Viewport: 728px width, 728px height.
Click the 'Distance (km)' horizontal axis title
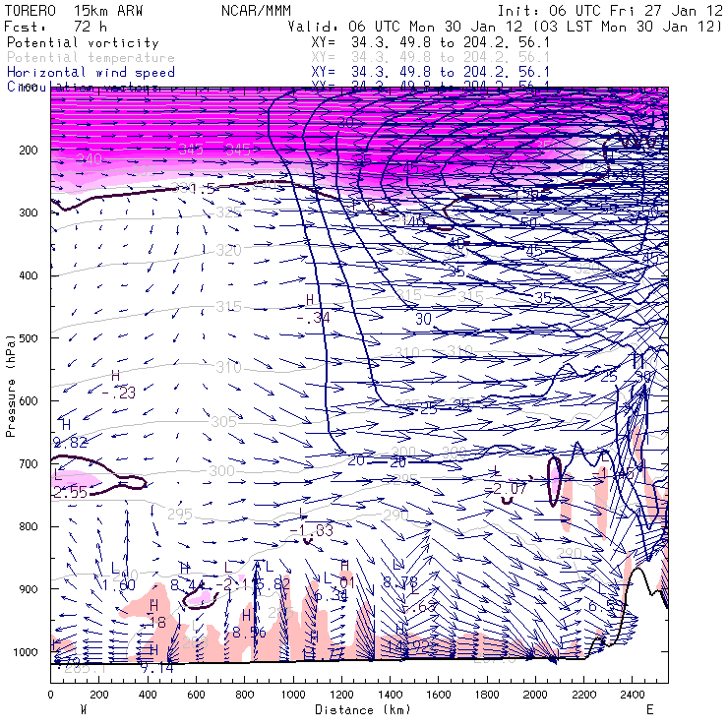(x=363, y=710)
